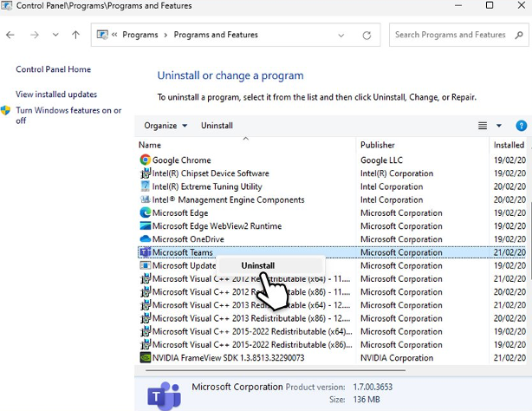Click the Microsoft Teams row icon
The image size is (532, 411).
point(146,252)
